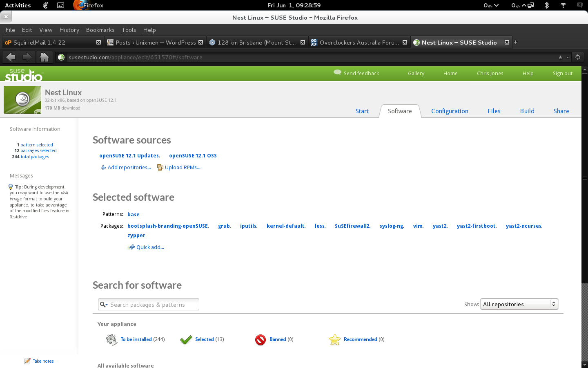
Task: Click Chris Jones account link
Action: [490, 74]
